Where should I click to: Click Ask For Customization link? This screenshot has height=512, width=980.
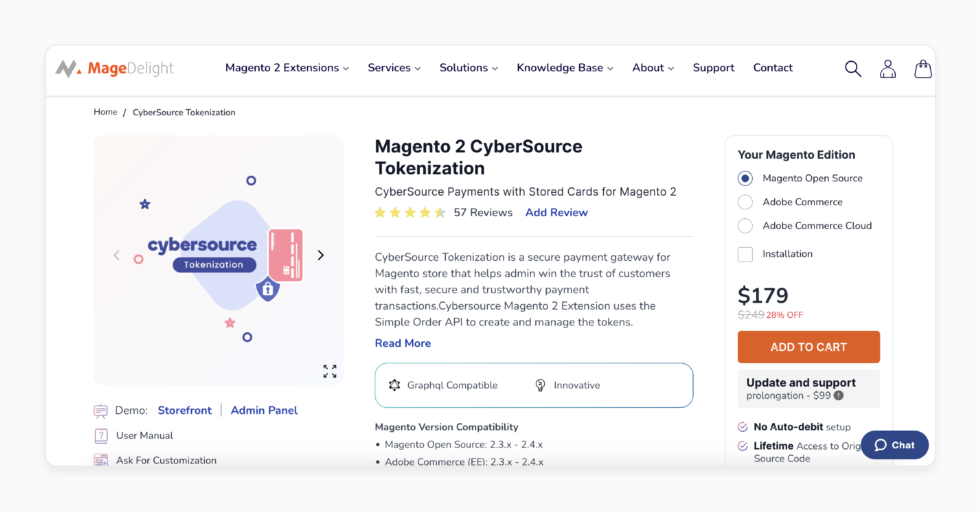(x=166, y=460)
